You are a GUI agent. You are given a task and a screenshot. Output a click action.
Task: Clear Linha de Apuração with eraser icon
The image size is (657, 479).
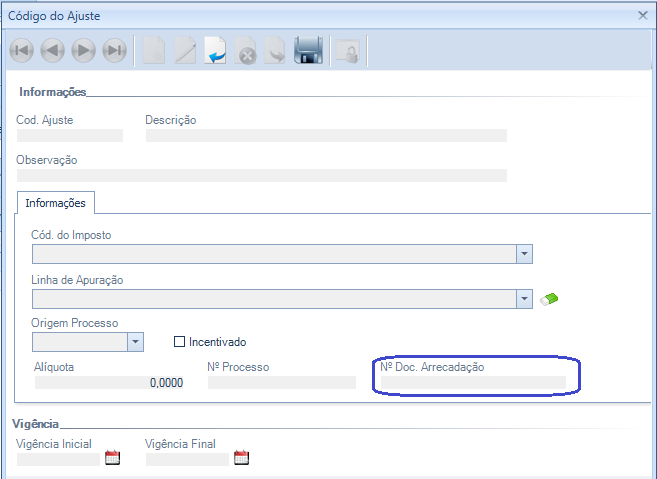pyautogui.click(x=549, y=299)
